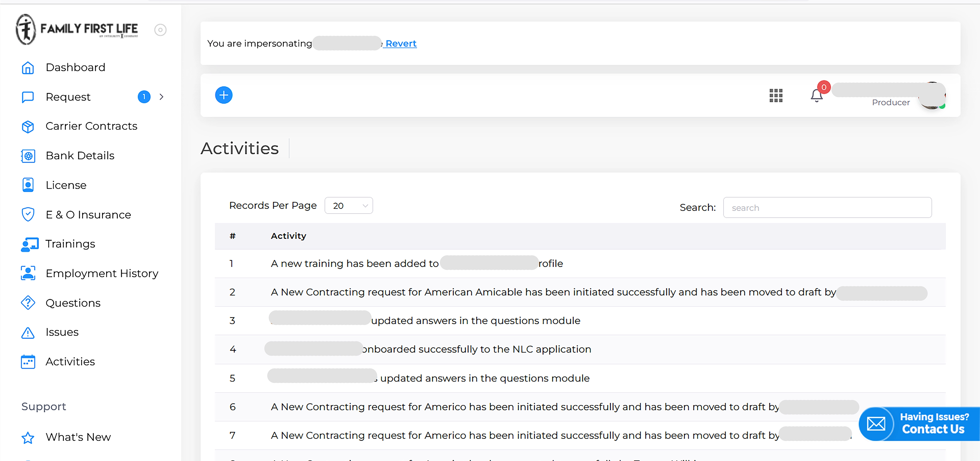Open the Records Per Page dropdown

348,206
